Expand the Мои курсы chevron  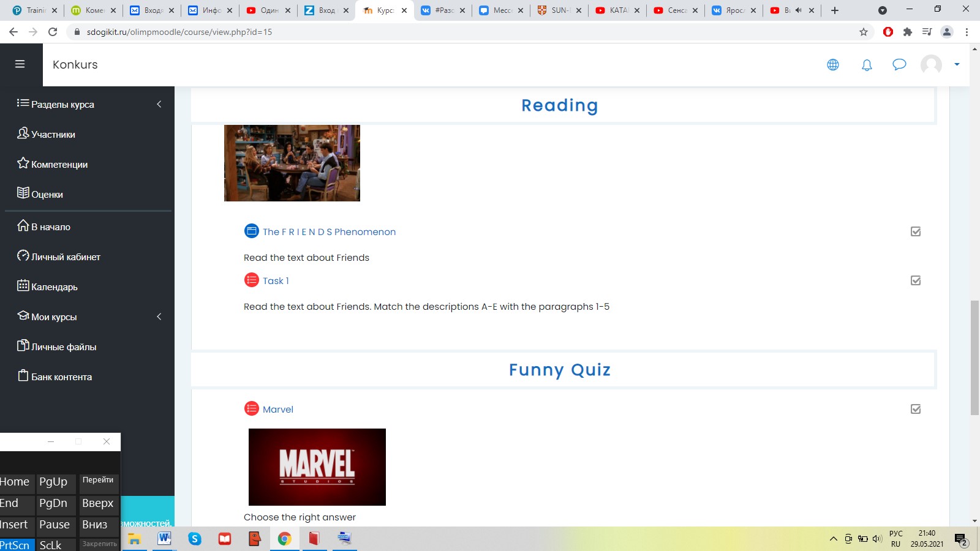159,317
